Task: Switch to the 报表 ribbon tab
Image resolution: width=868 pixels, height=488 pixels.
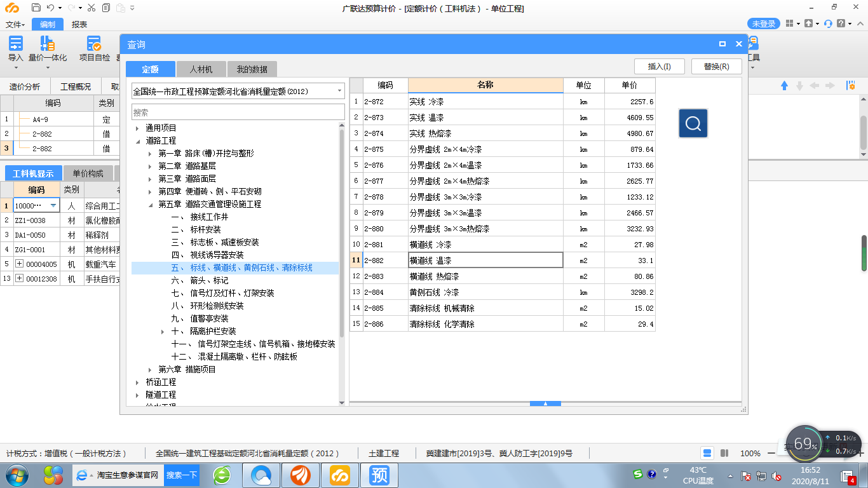Action: pyautogui.click(x=79, y=24)
